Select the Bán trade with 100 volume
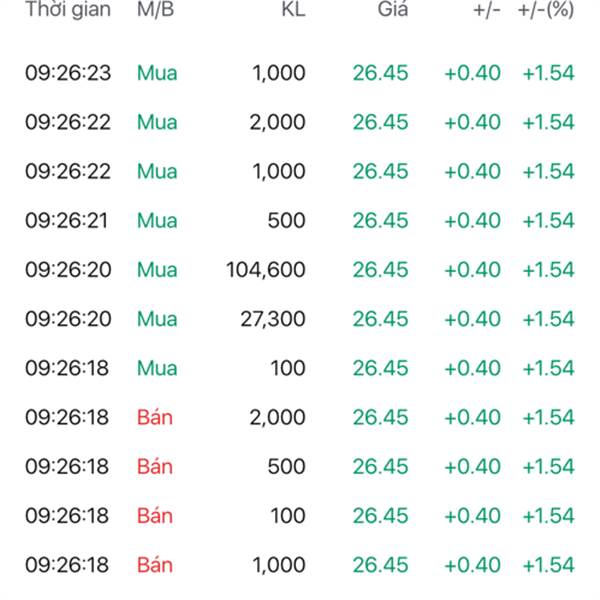Viewport: 600px width, 600px height. [300, 516]
